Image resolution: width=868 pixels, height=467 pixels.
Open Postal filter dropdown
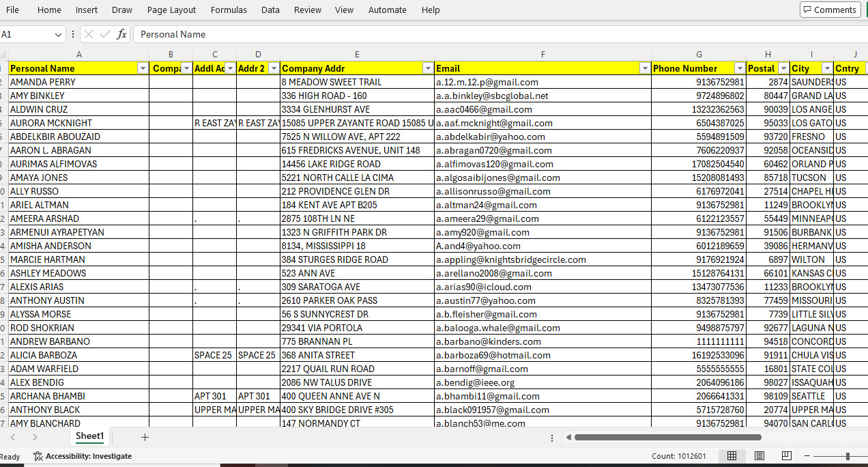[783, 68]
